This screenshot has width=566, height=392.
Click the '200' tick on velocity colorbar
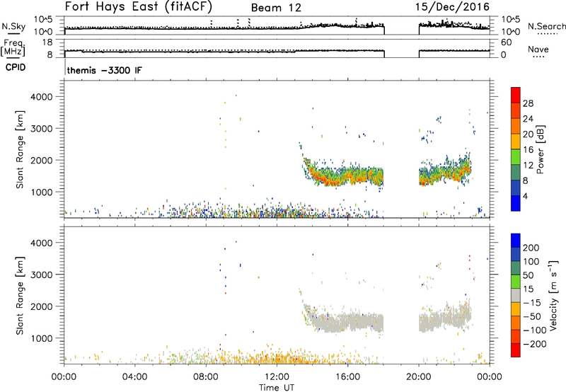click(531, 248)
